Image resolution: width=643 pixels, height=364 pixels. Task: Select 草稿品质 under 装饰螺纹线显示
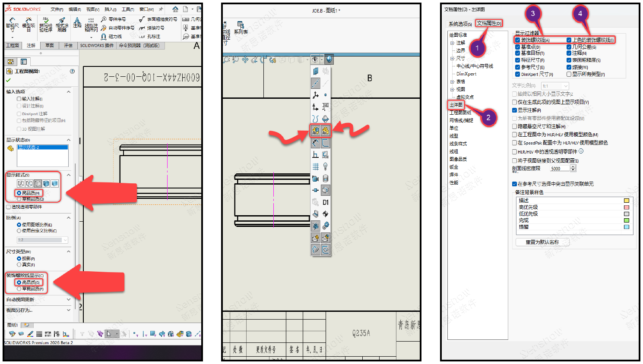click(x=19, y=289)
